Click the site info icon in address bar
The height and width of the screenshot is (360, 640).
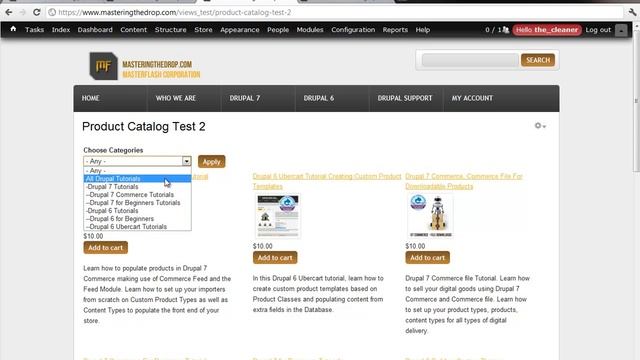[52, 12]
